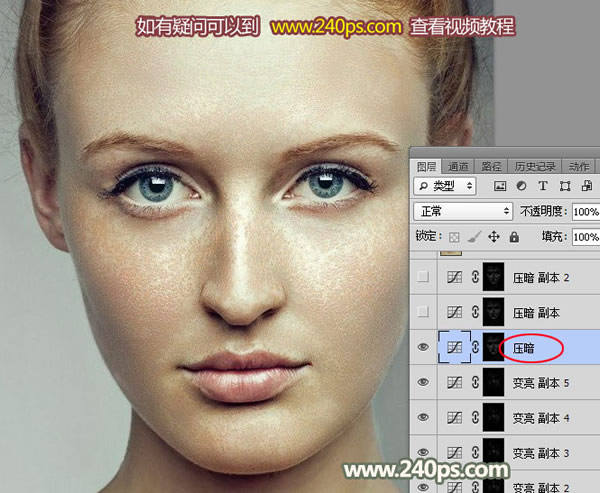This screenshot has height=493, width=600.
Task: Select mask thumbnail of 变亮 副本 4
Action: (x=493, y=417)
